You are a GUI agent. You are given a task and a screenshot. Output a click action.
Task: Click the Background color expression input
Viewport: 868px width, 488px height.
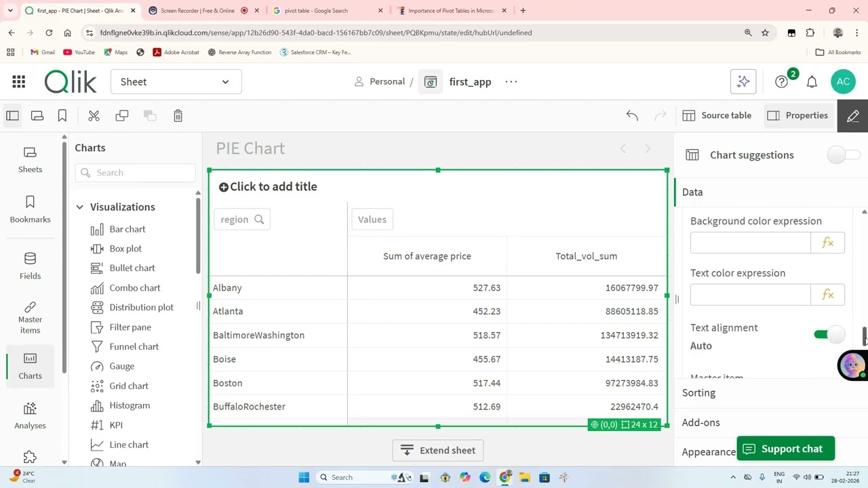click(750, 243)
